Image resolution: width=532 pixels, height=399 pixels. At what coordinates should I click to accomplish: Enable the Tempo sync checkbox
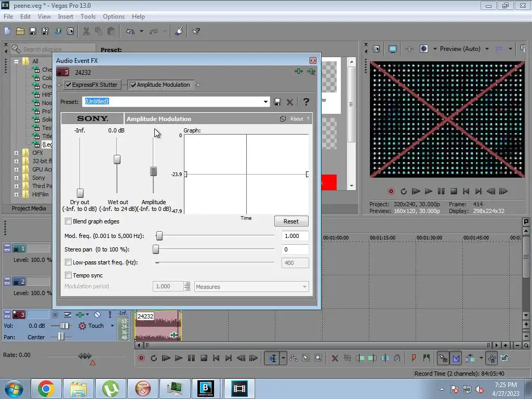click(68, 275)
